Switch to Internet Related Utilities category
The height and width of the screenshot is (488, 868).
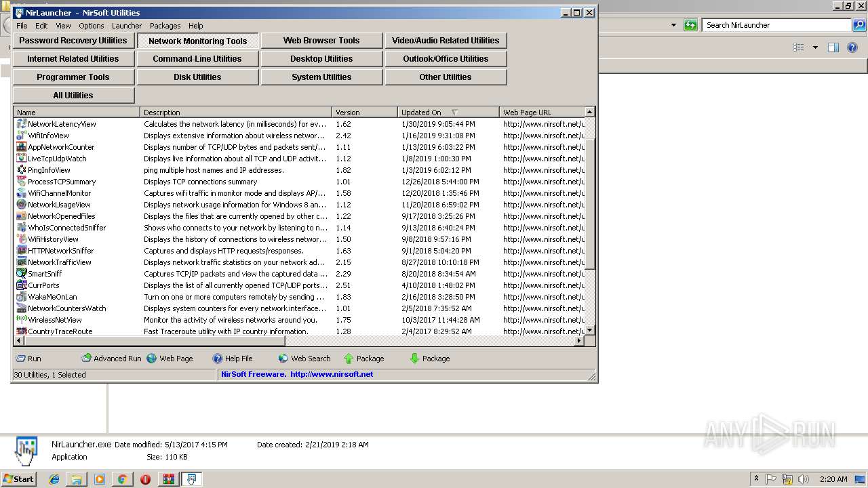click(73, 59)
